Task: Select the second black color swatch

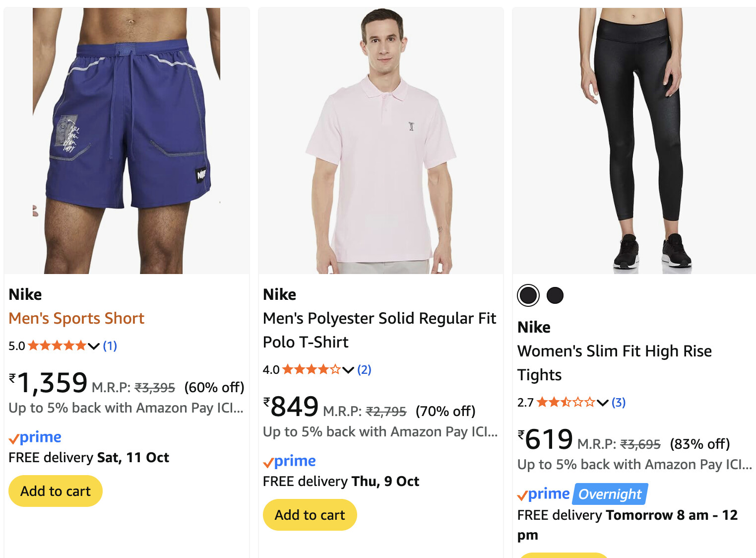Action: click(x=555, y=295)
